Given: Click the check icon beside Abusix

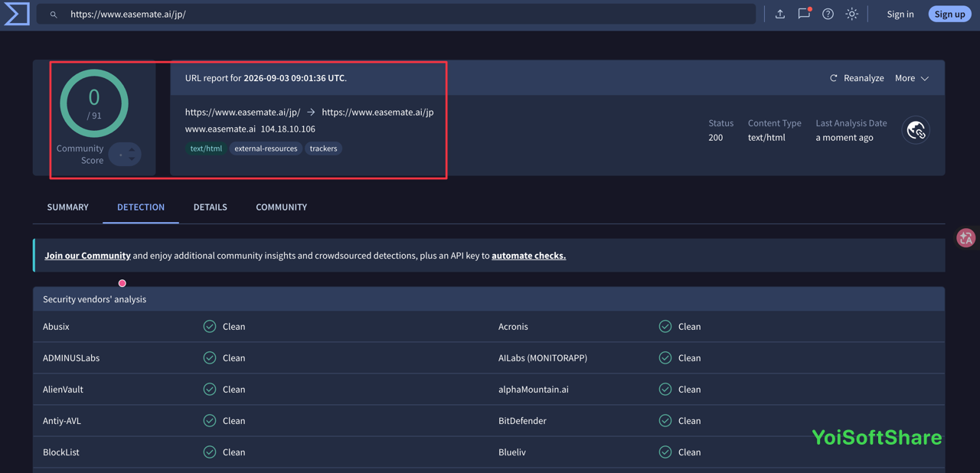Looking at the screenshot, I should 210,326.
